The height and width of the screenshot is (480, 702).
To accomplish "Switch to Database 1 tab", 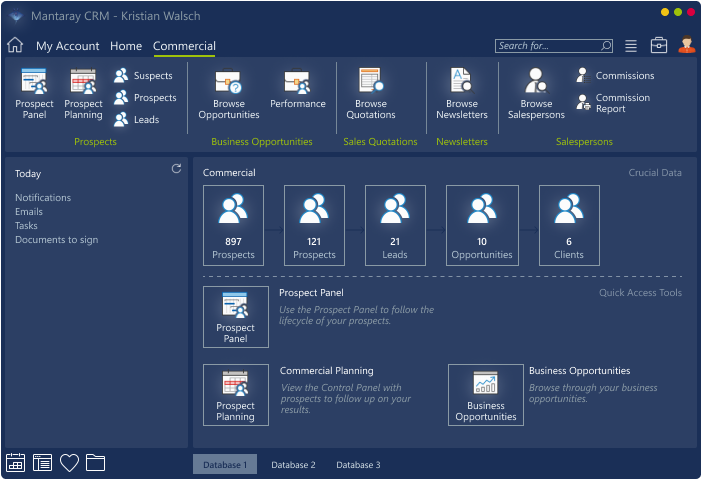I will (225, 464).
